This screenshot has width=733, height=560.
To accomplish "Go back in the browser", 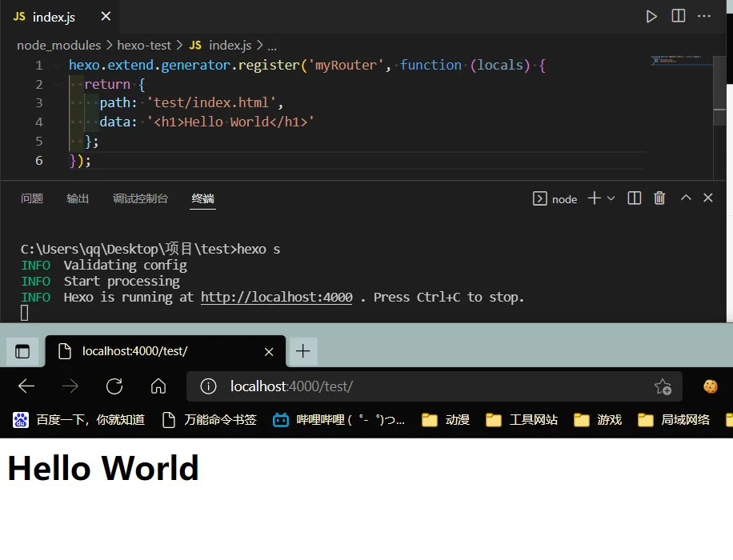I will (x=26, y=386).
